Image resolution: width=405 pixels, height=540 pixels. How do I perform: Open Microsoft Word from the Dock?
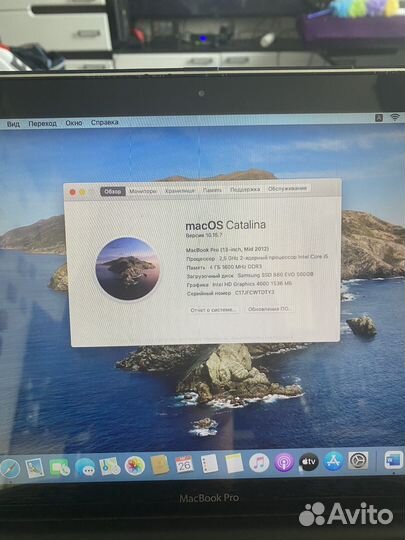[394, 460]
